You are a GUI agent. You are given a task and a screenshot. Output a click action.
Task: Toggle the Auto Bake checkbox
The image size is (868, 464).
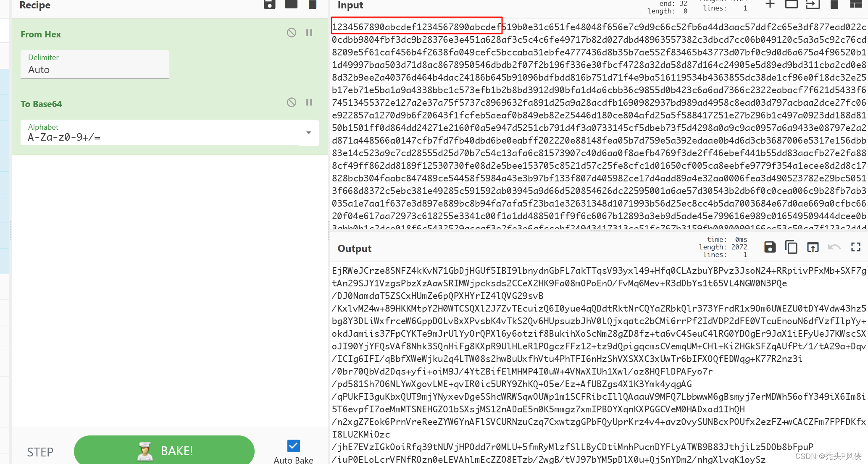tap(294, 446)
